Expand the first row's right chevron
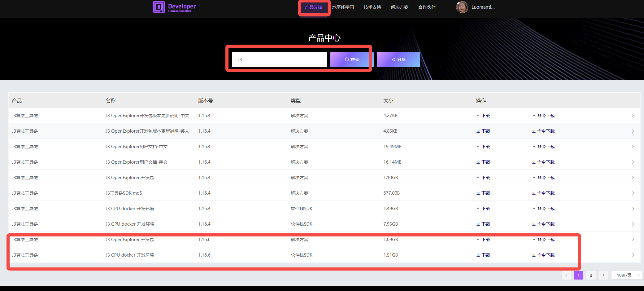 [633, 116]
